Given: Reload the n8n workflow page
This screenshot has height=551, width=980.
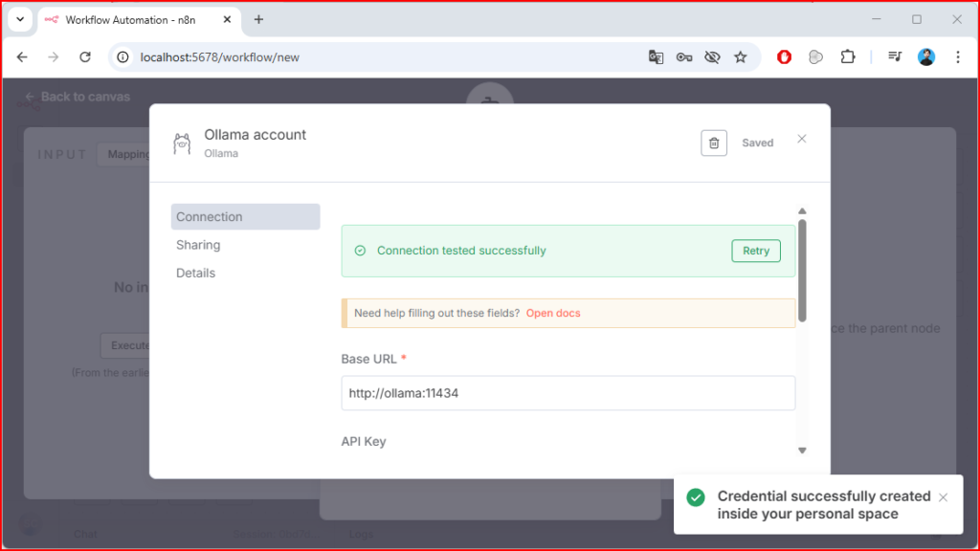Looking at the screenshot, I should point(84,57).
